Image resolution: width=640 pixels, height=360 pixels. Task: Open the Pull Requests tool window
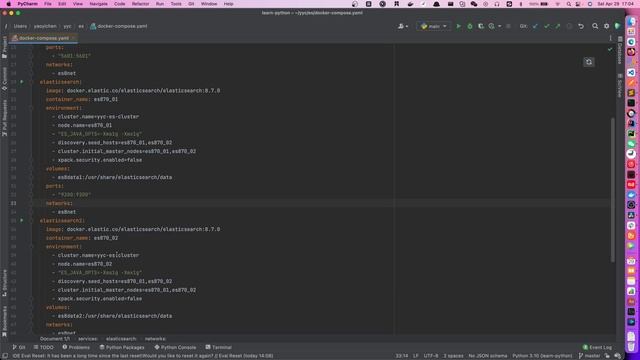pos(4,118)
